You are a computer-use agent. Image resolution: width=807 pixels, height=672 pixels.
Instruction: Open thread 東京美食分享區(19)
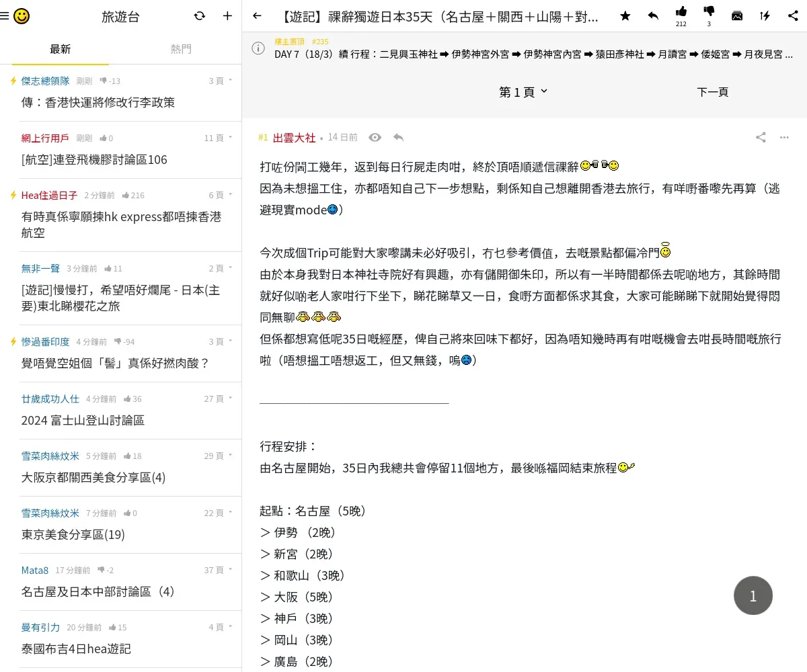coord(73,534)
